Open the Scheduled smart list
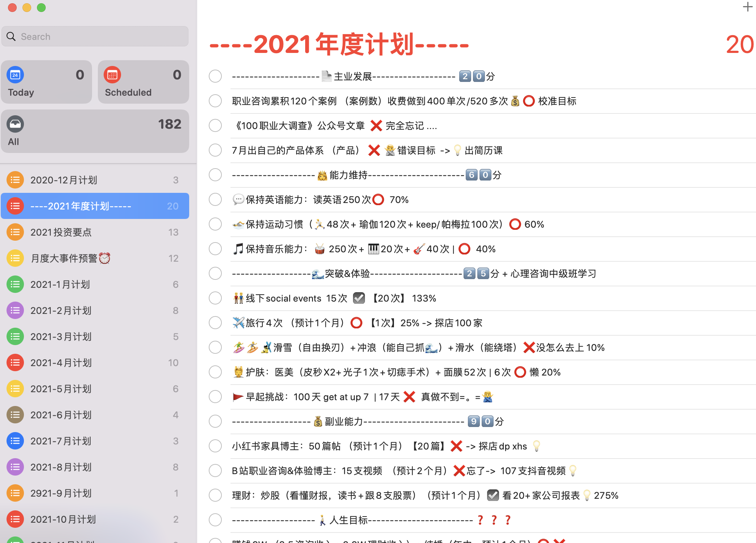 pyautogui.click(x=143, y=82)
